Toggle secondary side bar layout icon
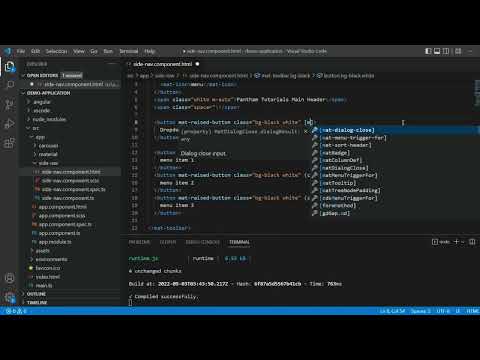This screenshot has width=480, height=360. coord(446,51)
